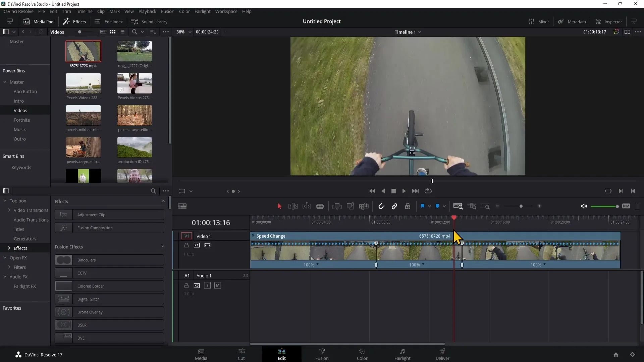644x362 pixels.
Task: Click the Flag/marker icon in toolbar
Action: pos(422,206)
